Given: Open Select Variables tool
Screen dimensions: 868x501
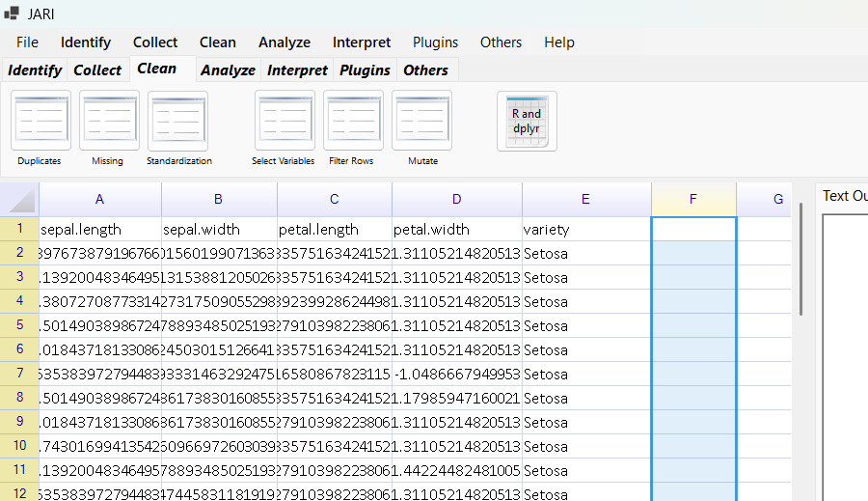Looking at the screenshot, I should 284,121.
